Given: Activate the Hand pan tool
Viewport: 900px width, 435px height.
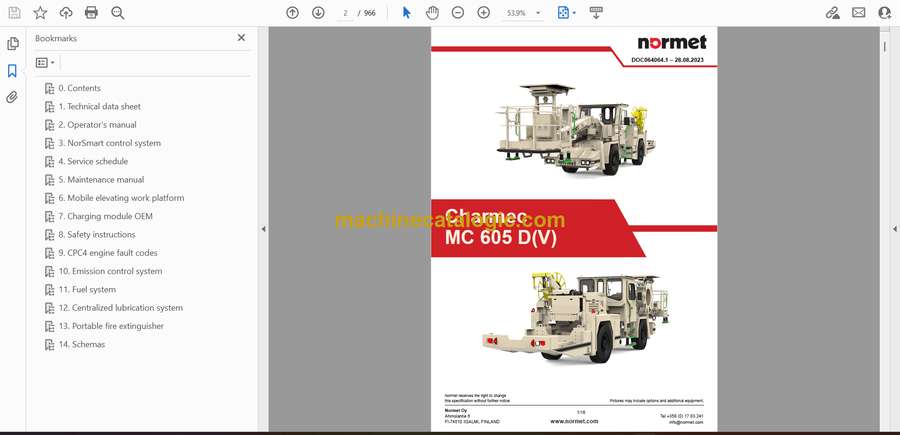Looking at the screenshot, I should [x=432, y=13].
